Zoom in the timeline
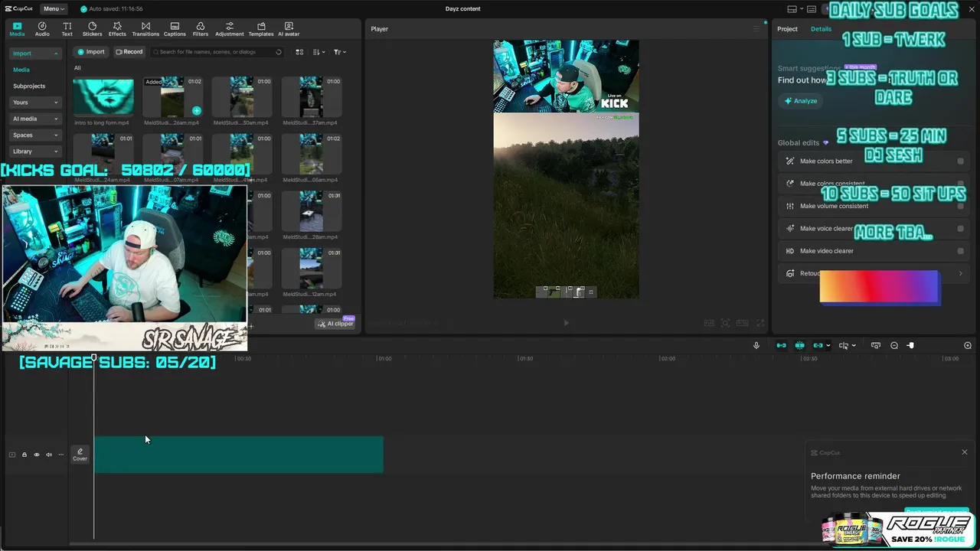The width and height of the screenshot is (980, 551). click(968, 346)
